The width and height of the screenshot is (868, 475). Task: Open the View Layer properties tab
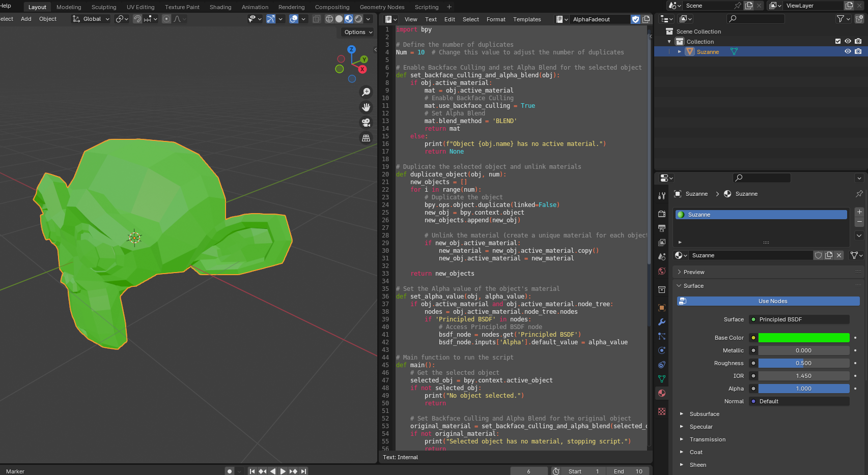[x=662, y=243]
